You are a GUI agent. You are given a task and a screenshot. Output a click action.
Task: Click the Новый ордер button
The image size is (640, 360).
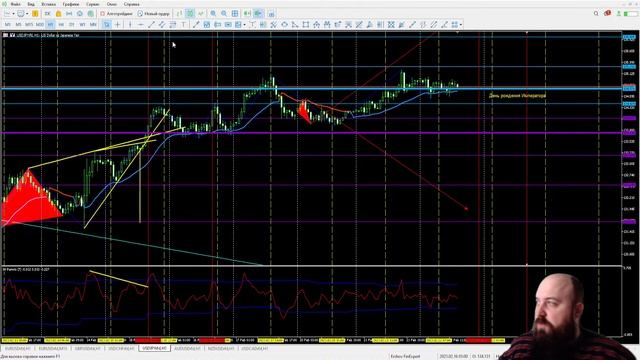click(153, 14)
